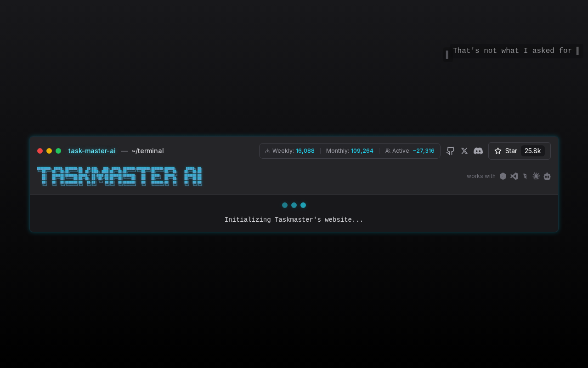
Task: Open the GitHub repository icon
Action: tap(450, 151)
